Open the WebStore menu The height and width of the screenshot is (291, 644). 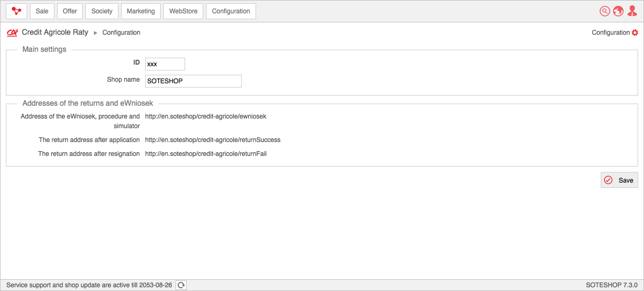(x=184, y=11)
